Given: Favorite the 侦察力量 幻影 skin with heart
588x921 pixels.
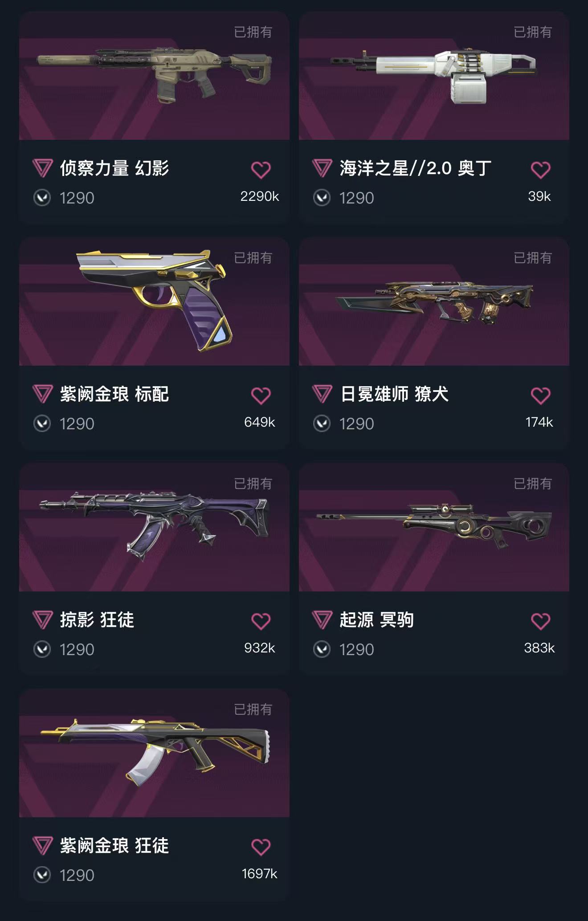Looking at the screenshot, I should click(x=261, y=170).
